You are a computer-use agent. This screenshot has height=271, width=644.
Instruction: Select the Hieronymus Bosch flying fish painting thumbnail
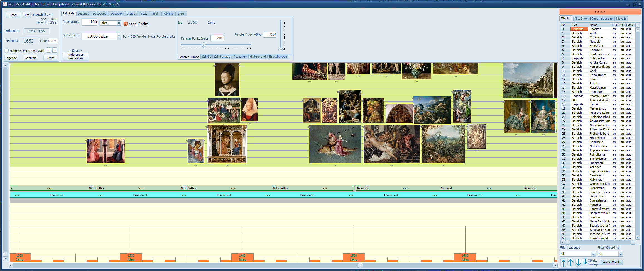coord(335,144)
